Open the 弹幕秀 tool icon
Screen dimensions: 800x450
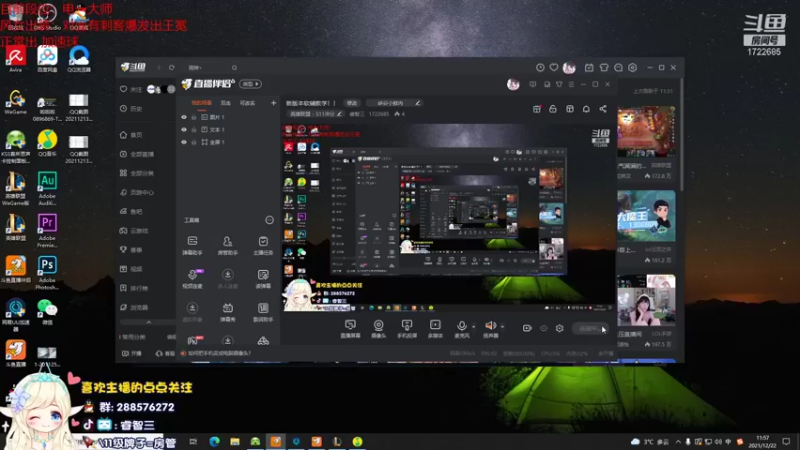(x=228, y=312)
